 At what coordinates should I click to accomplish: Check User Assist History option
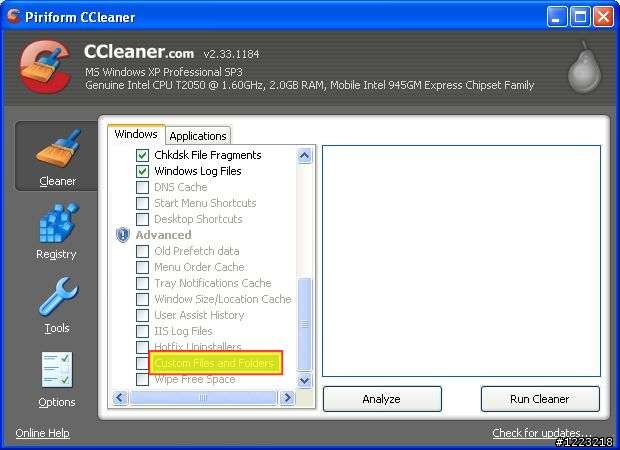coord(142,315)
